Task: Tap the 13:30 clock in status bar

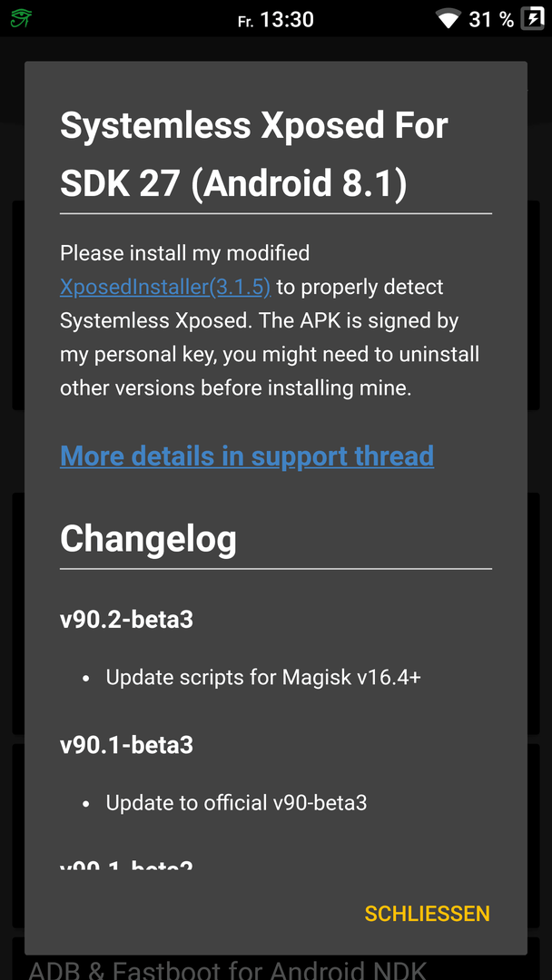Action: (x=286, y=19)
